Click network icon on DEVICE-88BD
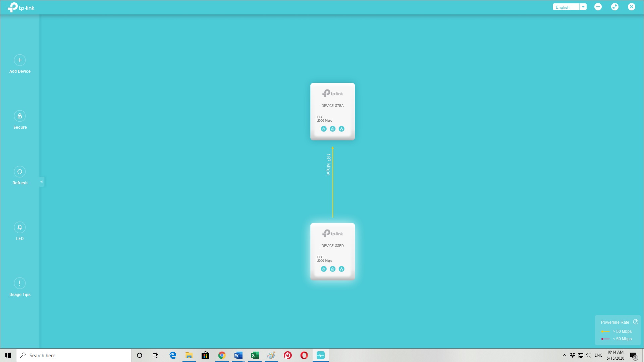The width and height of the screenshot is (644, 362). pos(341,269)
